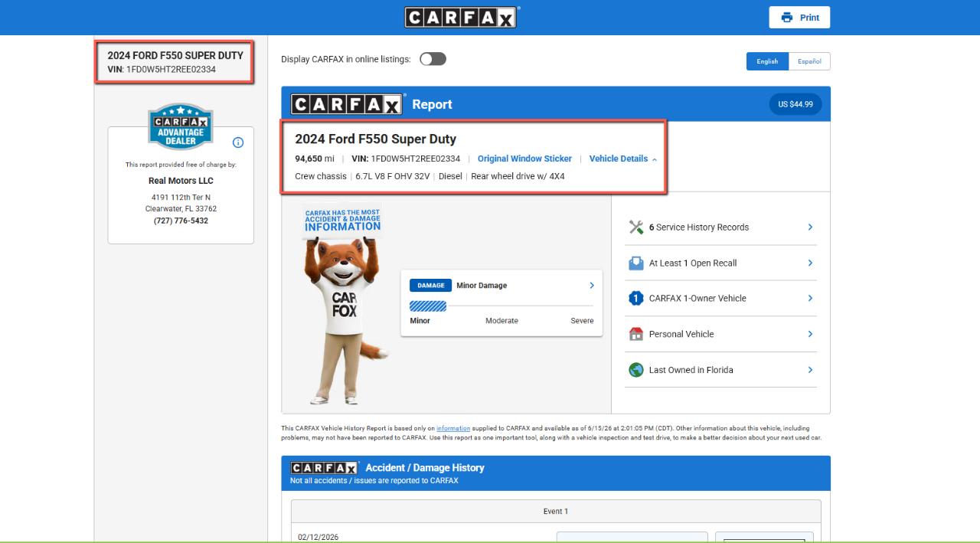This screenshot has height=543, width=980.
Task: Click the 6.7L V8 F OHV 32V engine detail
Action: click(393, 176)
